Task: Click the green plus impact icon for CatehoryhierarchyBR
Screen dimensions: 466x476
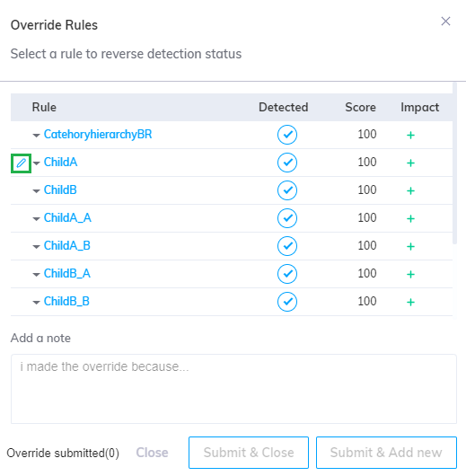Action: [x=410, y=135]
